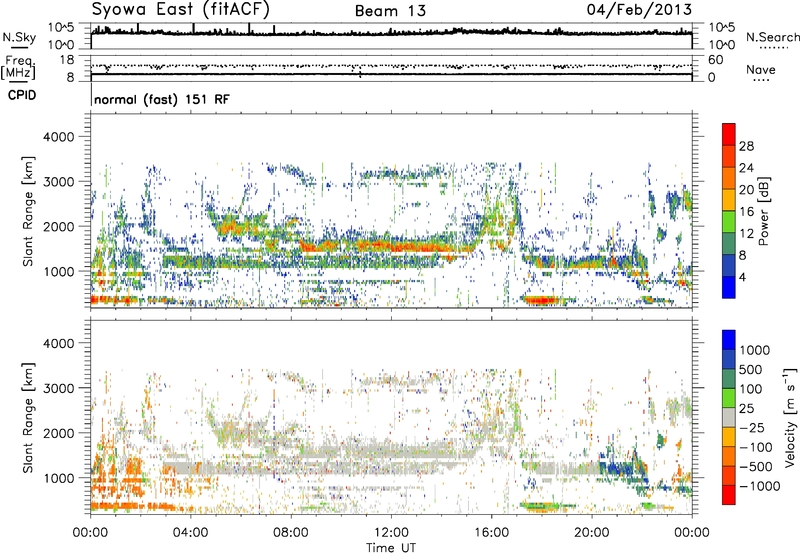The width and height of the screenshot is (800, 554).
Task: Click the "normal (fast) 151 RF" text
Action: (x=162, y=99)
